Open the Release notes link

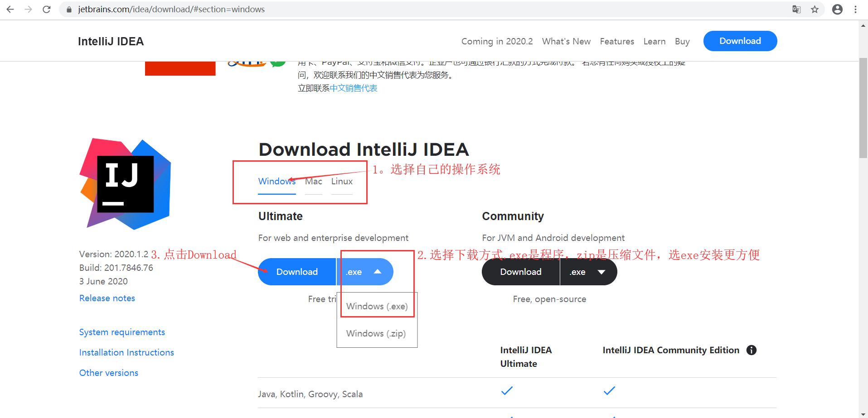[x=107, y=298]
